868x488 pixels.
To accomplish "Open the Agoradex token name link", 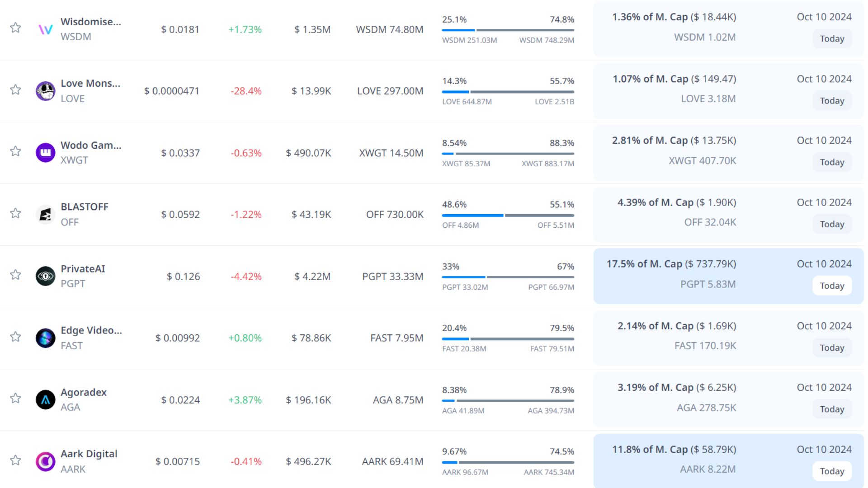I will tap(84, 392).
